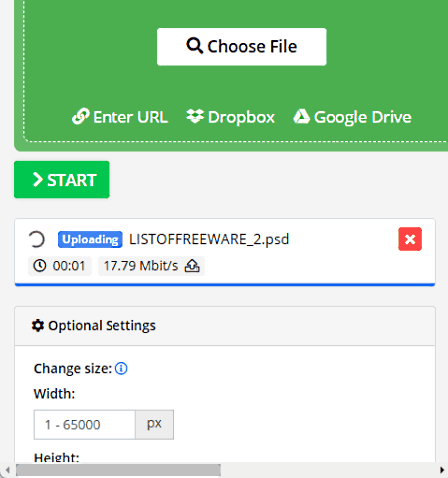Viewport: 448px width, 478px height.
Task: Click the 17.79 Mbit/s speed value
Action: tap(140, 266)
